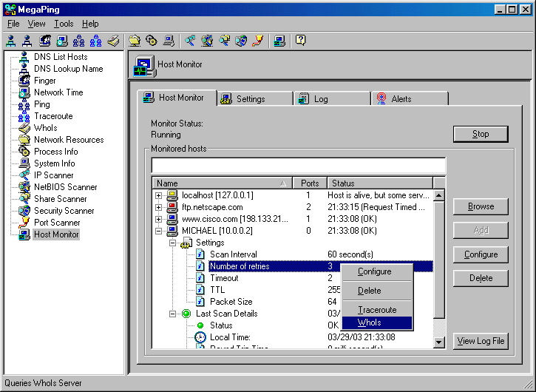The height and width of the screenshot is (392, 536).
Task: Click Share Scanner icon in toolbar
Action: tap(224, 41)
